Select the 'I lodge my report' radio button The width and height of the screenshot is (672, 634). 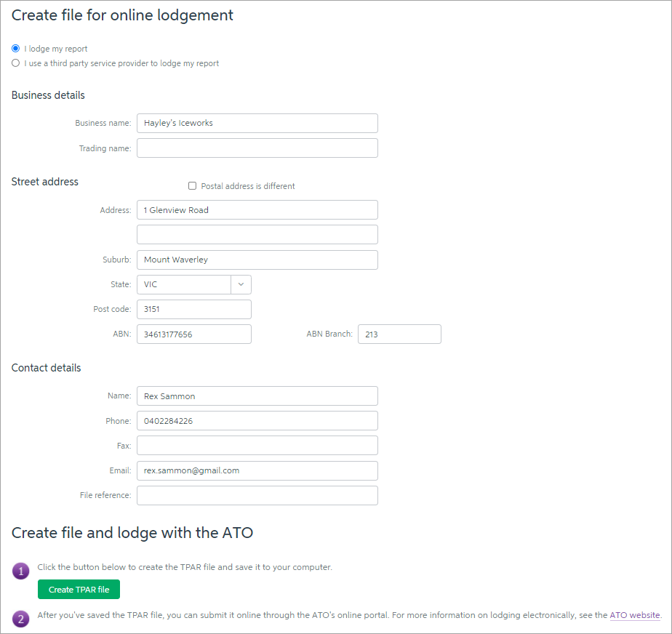(x=16, y=49)
